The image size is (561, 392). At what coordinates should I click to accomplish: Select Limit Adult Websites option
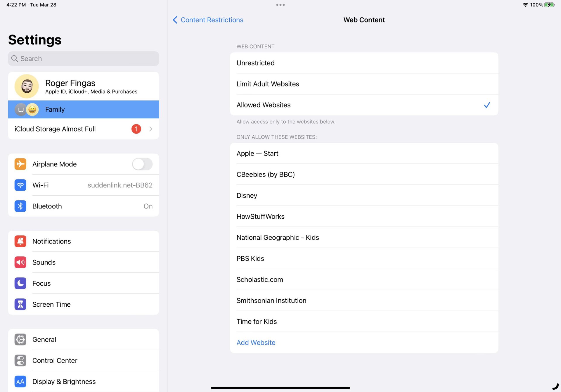(x=364, y=84)
